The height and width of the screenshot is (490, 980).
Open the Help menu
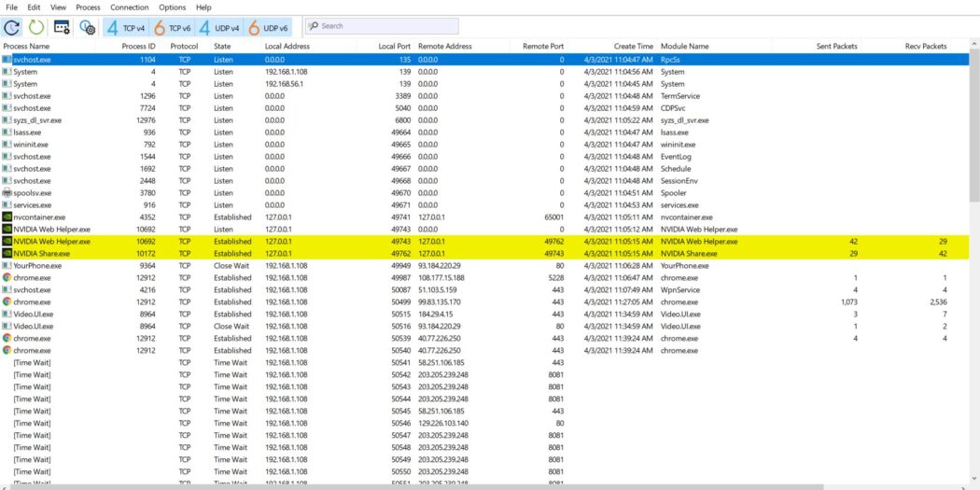(203, 7)
